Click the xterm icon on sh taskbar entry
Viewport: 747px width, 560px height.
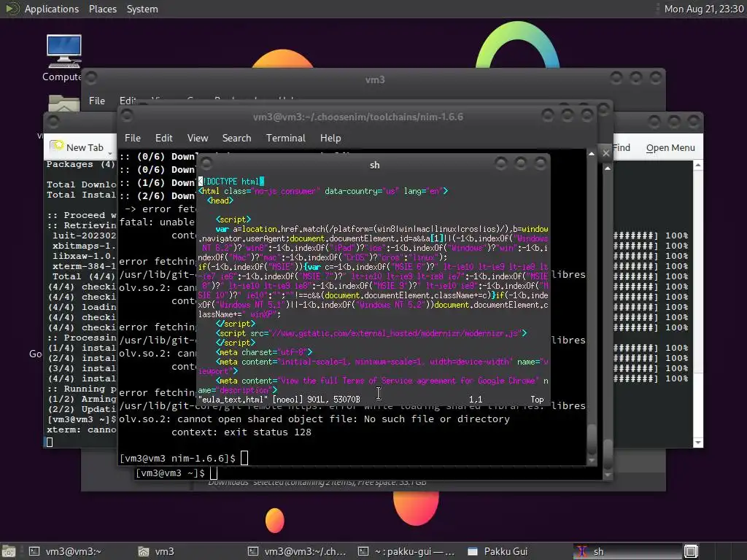(581, 551)
